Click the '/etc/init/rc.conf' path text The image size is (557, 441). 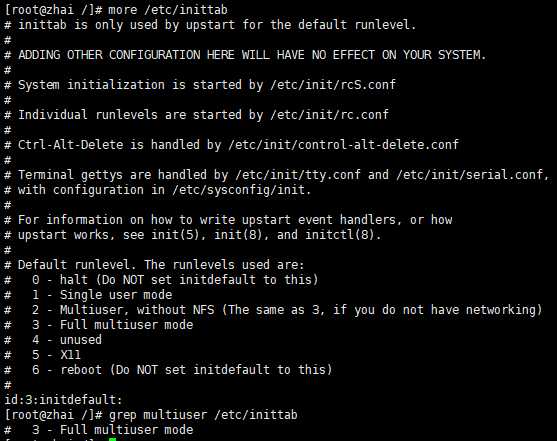pyautogui.click(x=329, y=114)
